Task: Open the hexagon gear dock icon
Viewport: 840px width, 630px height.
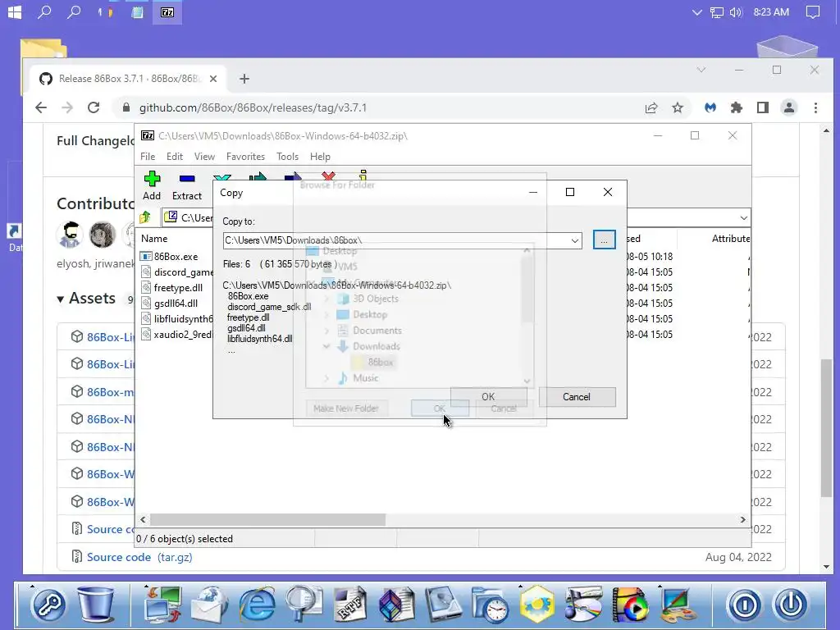Action: [536, 604]
